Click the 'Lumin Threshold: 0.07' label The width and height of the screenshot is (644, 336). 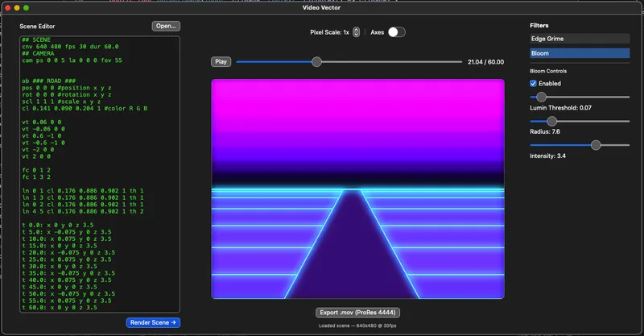(x=560, y=108)
